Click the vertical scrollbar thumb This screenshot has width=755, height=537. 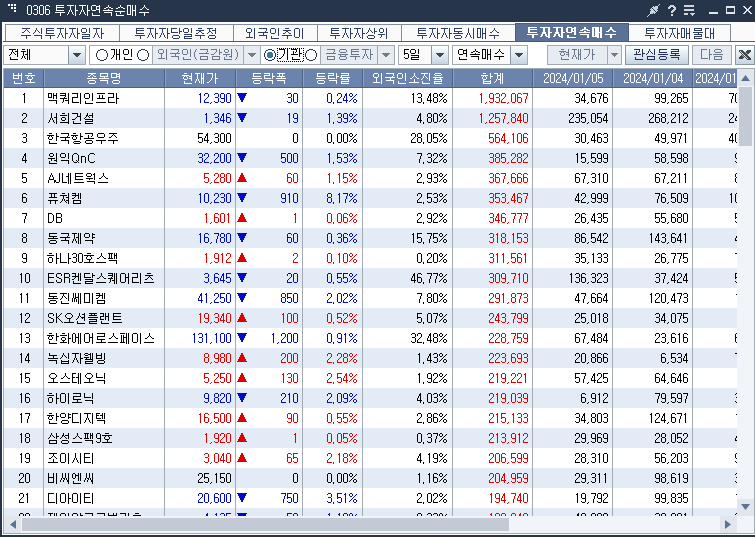[x=745, y=117]
